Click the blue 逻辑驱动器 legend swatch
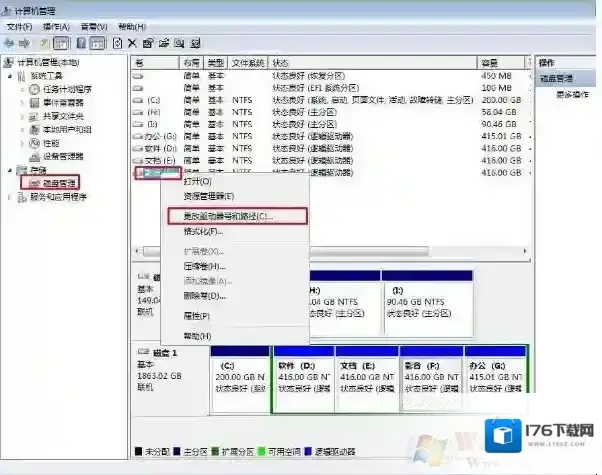The image size is (602, 475). point(308,451)
